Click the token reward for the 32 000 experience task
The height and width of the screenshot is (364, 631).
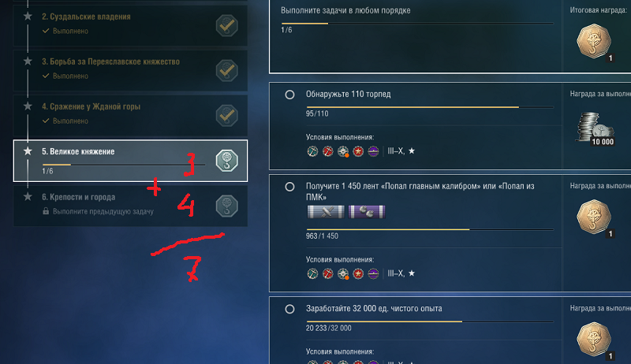click(x=594, y=340)
